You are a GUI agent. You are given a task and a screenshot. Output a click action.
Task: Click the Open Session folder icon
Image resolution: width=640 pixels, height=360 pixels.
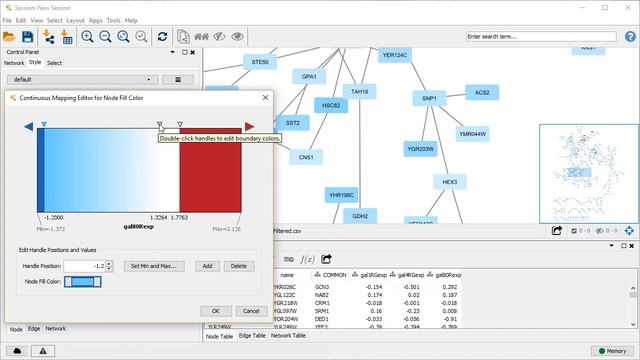tap(9, 37)
